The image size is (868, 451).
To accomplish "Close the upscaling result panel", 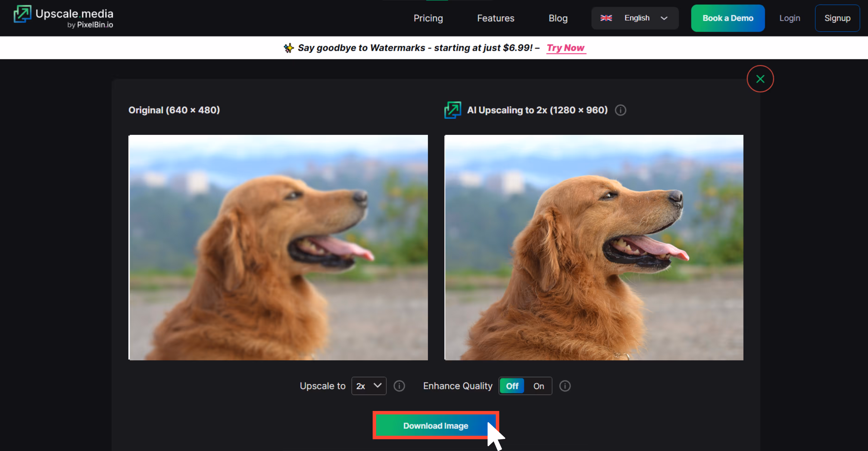I will 760,79.
